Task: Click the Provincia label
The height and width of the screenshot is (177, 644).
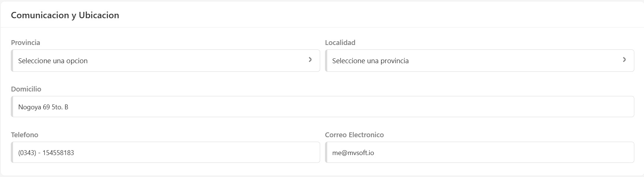Action: [25, 43]
